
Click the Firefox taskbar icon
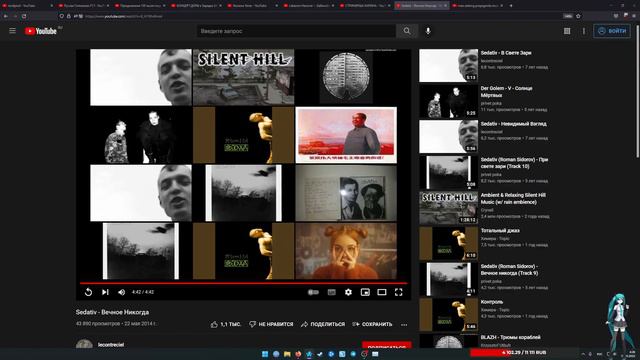(298, 354)
